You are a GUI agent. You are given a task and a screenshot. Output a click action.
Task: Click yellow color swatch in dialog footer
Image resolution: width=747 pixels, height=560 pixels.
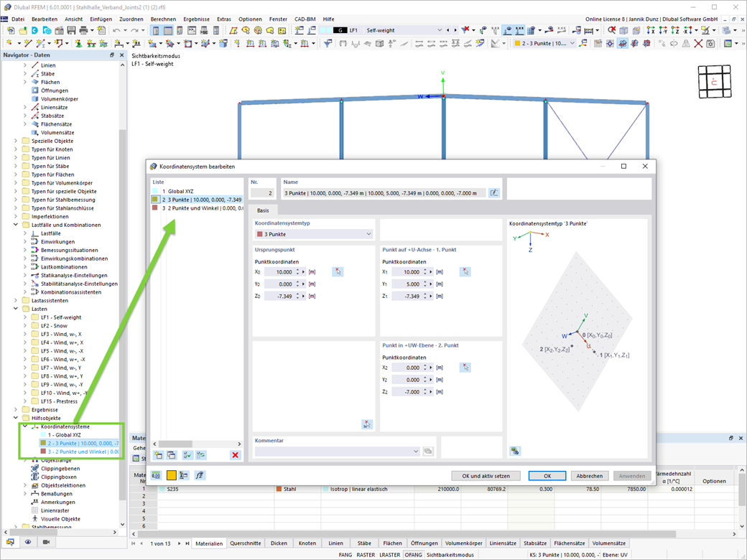pos(171,475)
